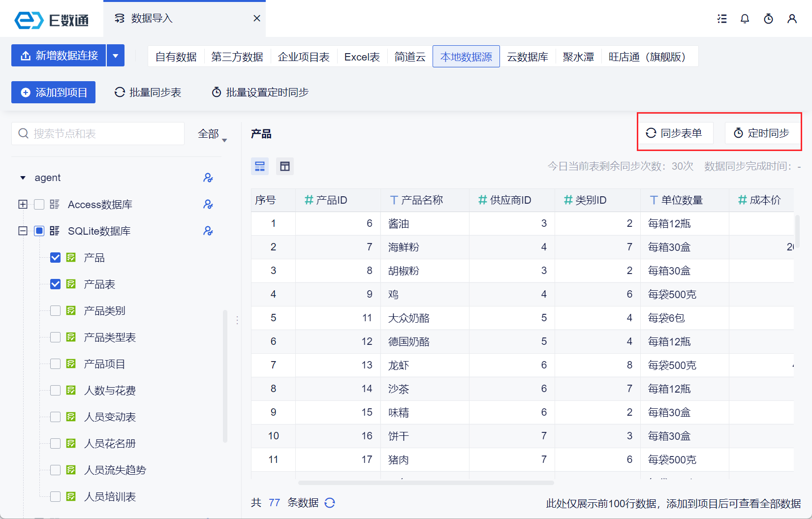The image size is (812, 519).
Task: Switch to data preview list view icon
Action: pos(260,166)
